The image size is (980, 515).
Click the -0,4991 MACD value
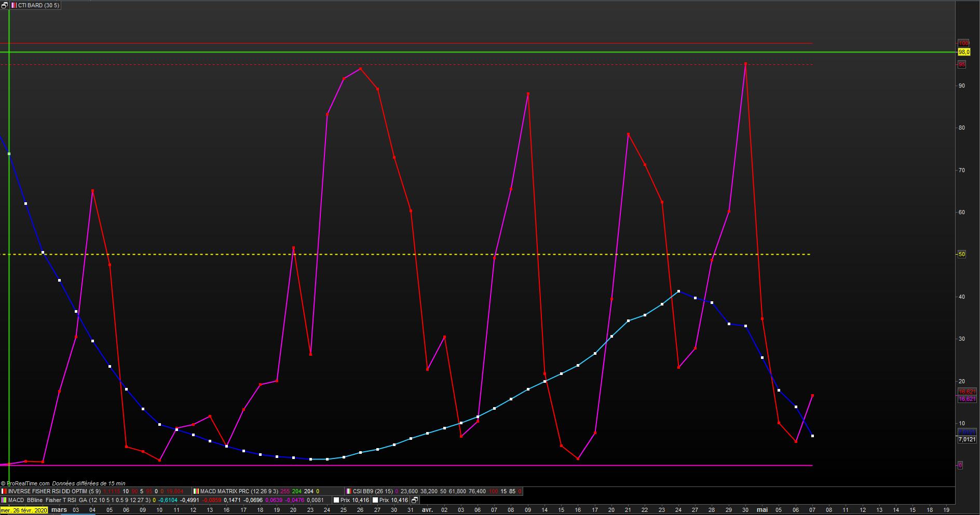pyautogui.click(x=190, y=500)
